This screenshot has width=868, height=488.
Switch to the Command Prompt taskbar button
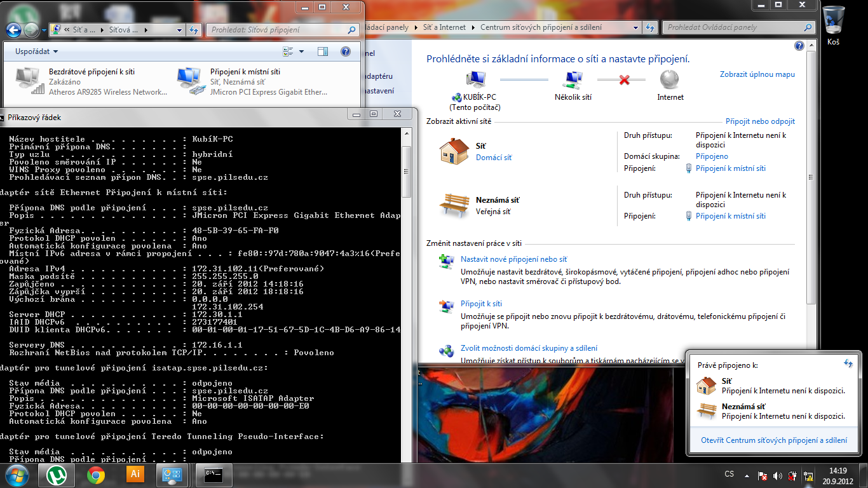(x=213, y=475)
